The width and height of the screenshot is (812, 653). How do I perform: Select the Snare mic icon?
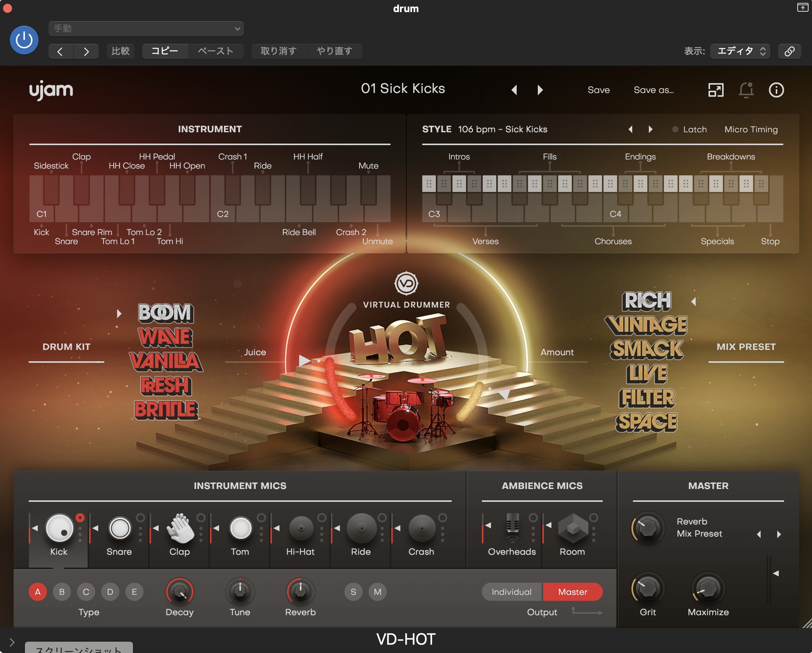pyautogui.click(x=120, y=528)
